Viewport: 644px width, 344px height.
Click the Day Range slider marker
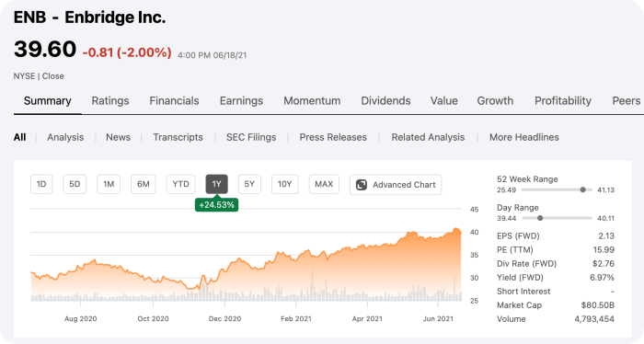[540, 218]
